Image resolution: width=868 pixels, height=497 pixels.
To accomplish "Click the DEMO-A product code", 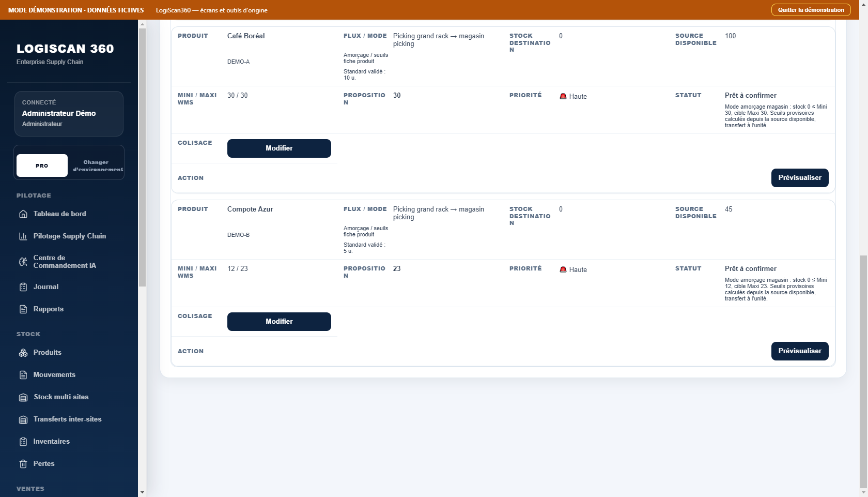I will (x=238, y=62).
